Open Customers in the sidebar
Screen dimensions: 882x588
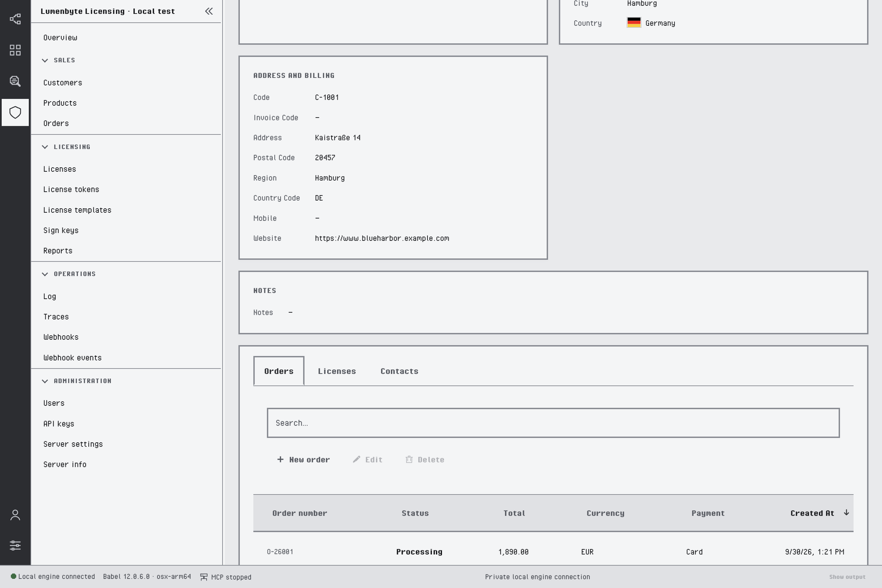click(x=63, y=83)
